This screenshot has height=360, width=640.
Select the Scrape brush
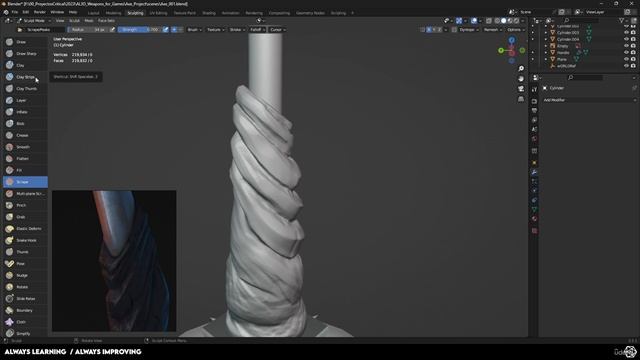pos(25,182)
